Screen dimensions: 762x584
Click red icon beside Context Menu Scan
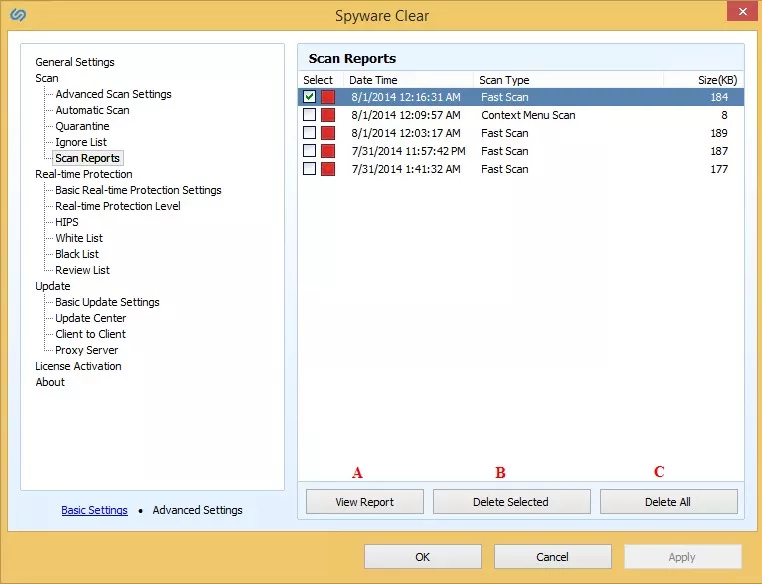[328, 115]
